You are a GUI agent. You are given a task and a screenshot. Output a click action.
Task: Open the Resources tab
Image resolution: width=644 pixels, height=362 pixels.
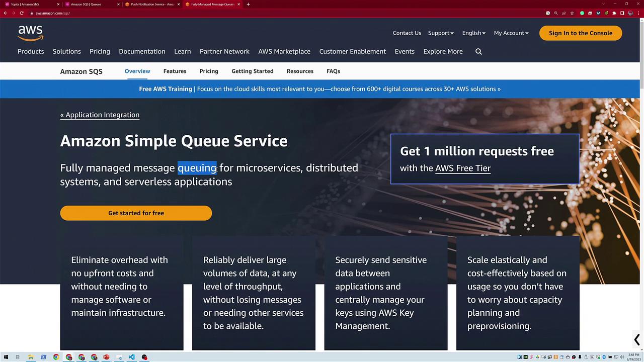point(300,71)
